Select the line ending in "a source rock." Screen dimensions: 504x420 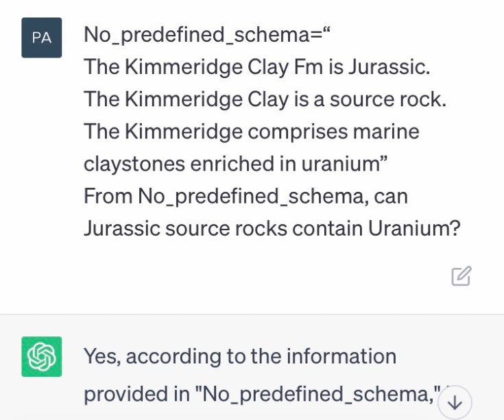[265, 99]
